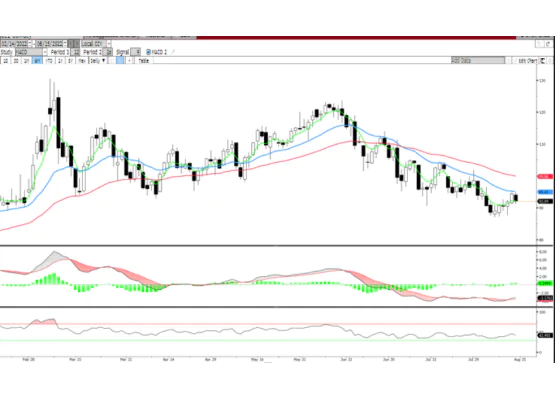
Task: Click the annotation icon right of Edit Chart
Action: click(543, 61)
